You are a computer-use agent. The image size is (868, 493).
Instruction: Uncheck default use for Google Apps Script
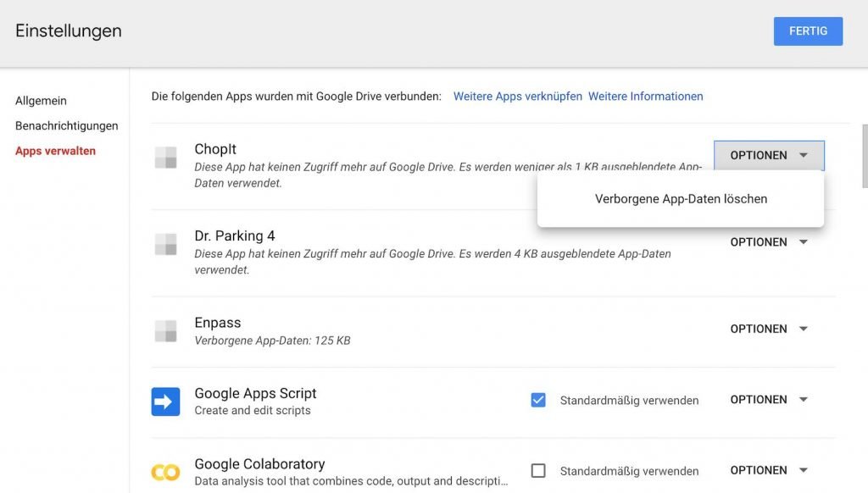click(538, 400)
